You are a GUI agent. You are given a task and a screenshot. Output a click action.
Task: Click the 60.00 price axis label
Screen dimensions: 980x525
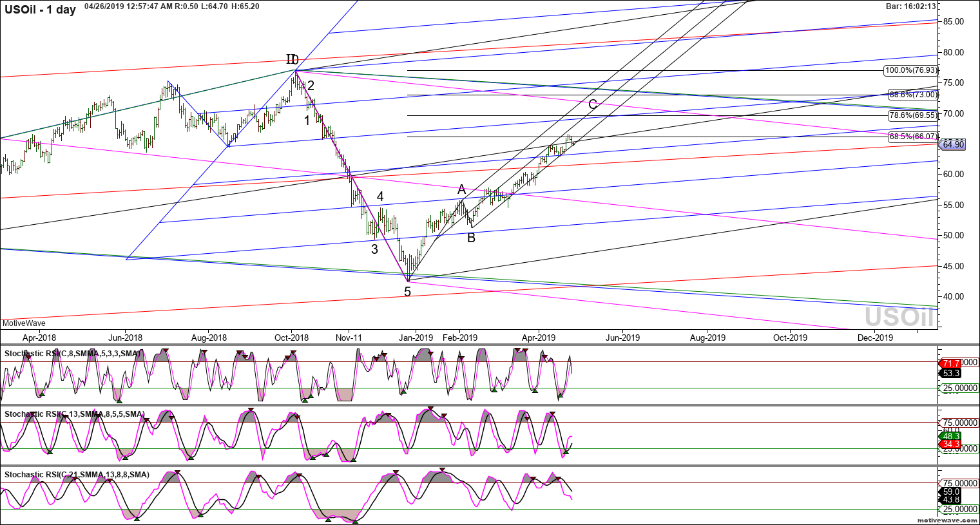(954, 174)
